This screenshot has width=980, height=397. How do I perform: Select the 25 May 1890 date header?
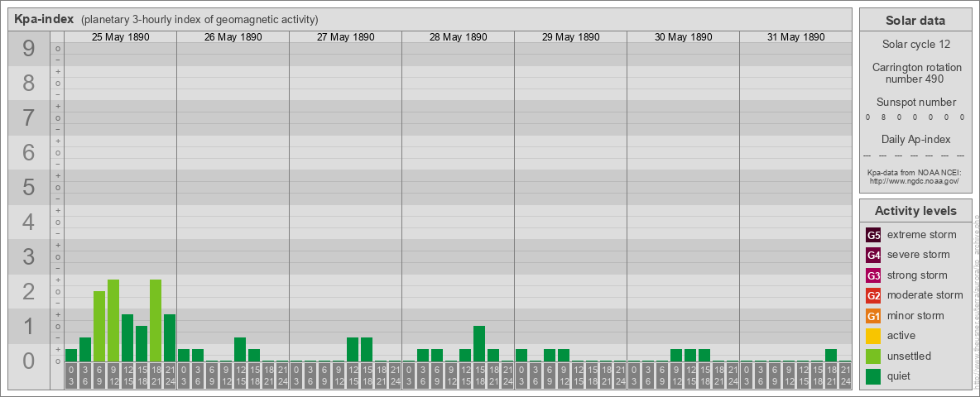(x=121, y=37)
